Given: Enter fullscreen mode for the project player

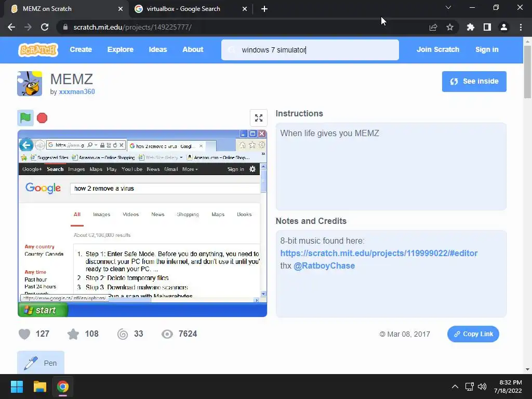Looking at the screenshot, I should [259, 118].
